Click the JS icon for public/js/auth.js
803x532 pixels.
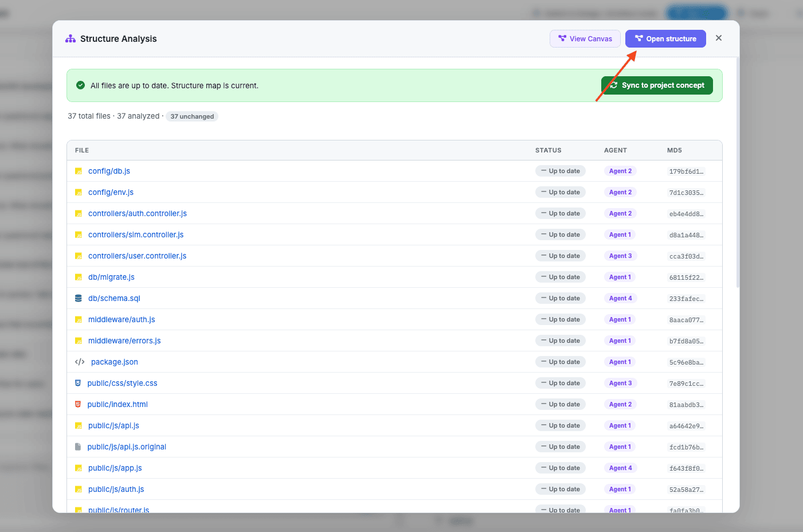coord(79,490)
